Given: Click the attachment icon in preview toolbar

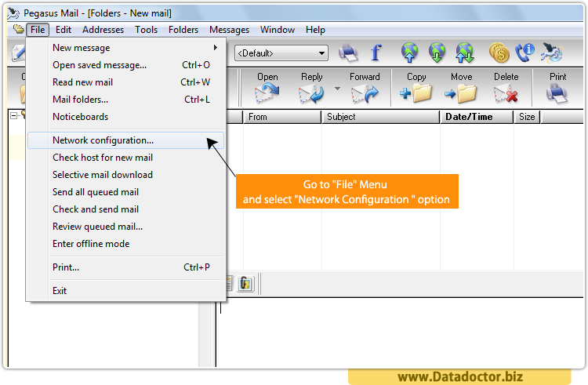Looking at the screenshot, I should click(245, 283).
